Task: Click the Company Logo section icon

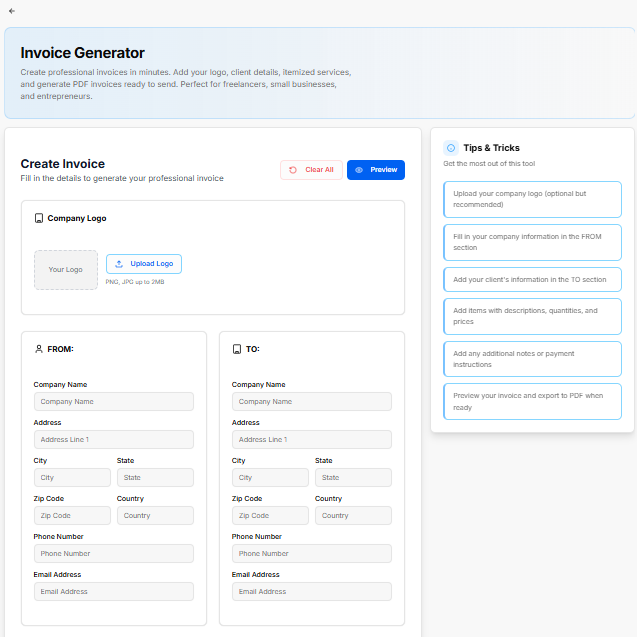Action: coord(39,218)
